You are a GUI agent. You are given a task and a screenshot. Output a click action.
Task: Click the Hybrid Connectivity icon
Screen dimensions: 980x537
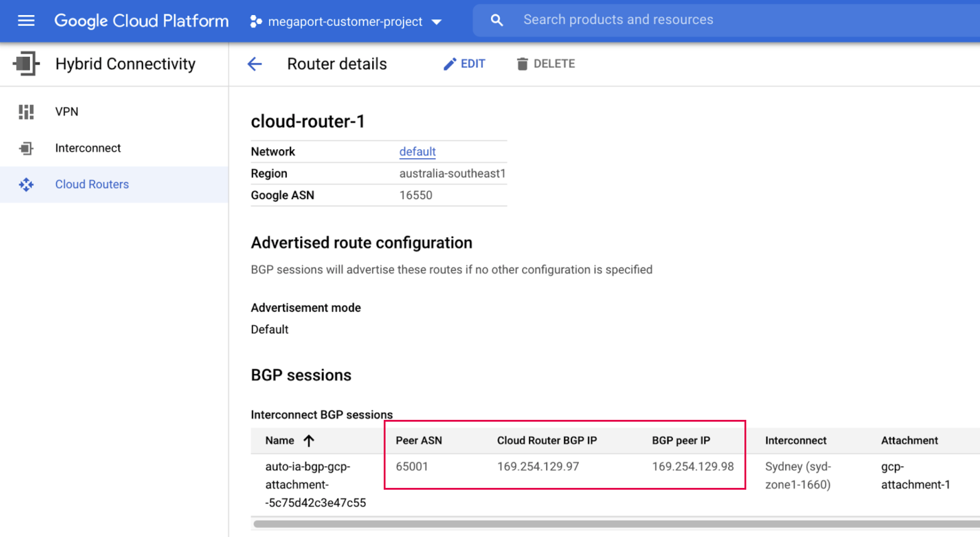(26, 64)
